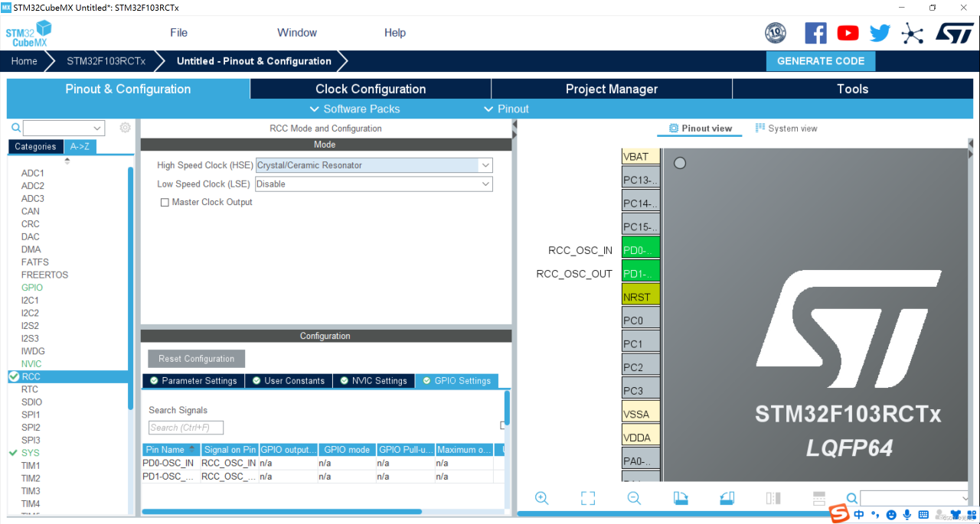Screen dimensions: 980x524
Task: Click the STM32F103RCTx breadcrumb
Action: tap(106, 61)
